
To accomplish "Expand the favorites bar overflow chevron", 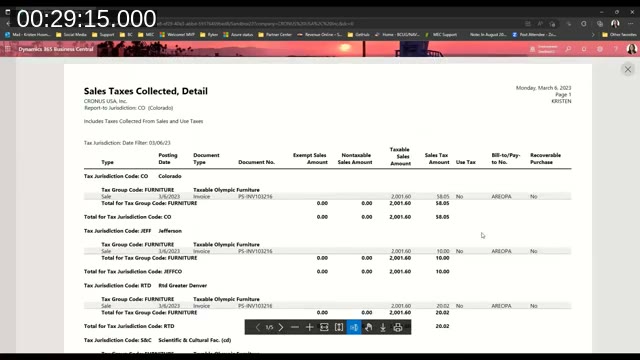I will click(593, 35).
